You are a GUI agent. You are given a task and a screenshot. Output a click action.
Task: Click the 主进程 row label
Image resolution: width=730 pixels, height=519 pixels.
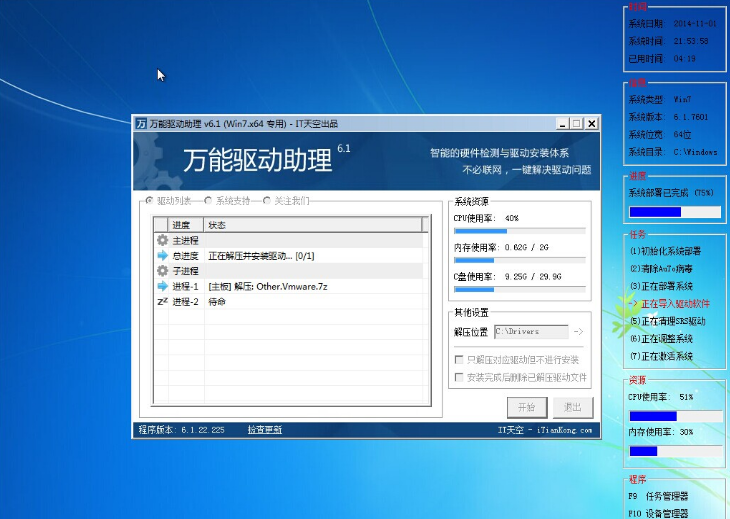[x=185, y=241]
